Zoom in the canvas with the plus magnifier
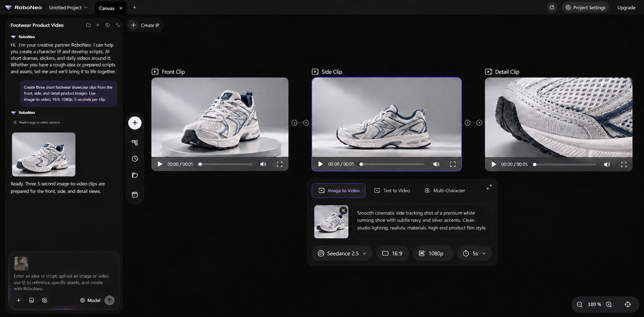 click(x=609, y=304)
